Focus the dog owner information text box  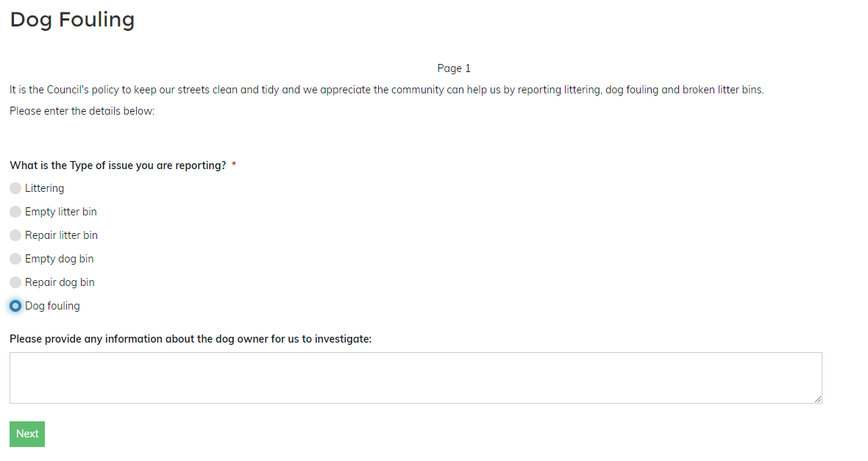click(x=415, y=377)
